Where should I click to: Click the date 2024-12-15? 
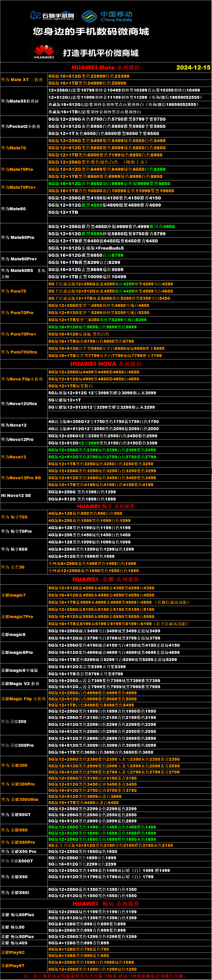click(x=193, y=67)
